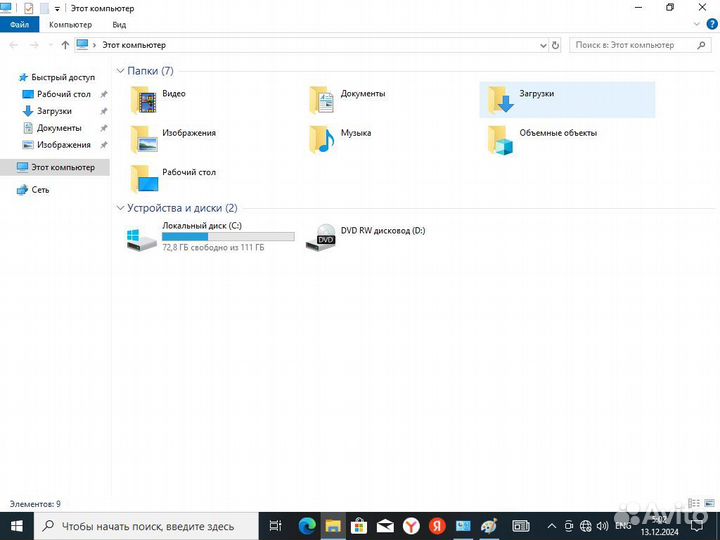Click the ENG language indicator
Screen dimensions: 720x540
(623, 526)
